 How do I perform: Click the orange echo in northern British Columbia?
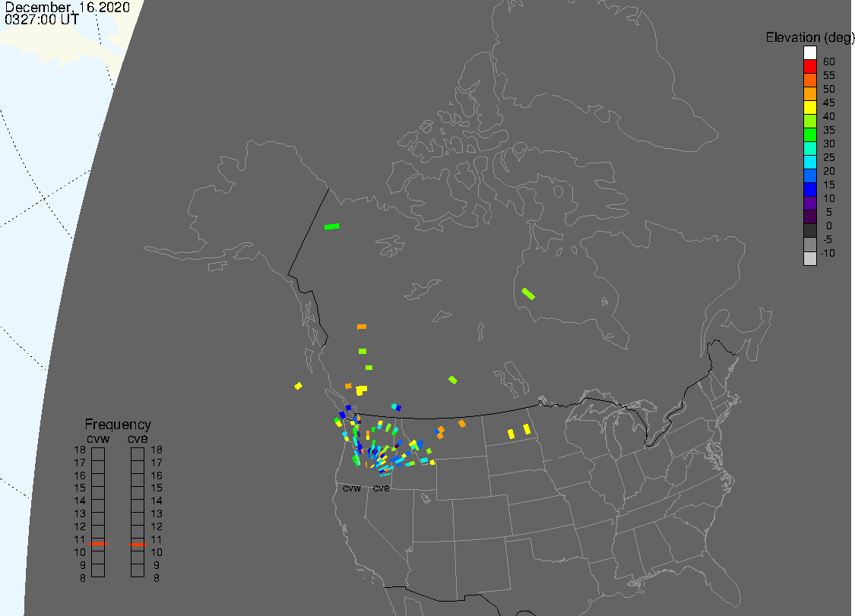(x=362, y=327)
